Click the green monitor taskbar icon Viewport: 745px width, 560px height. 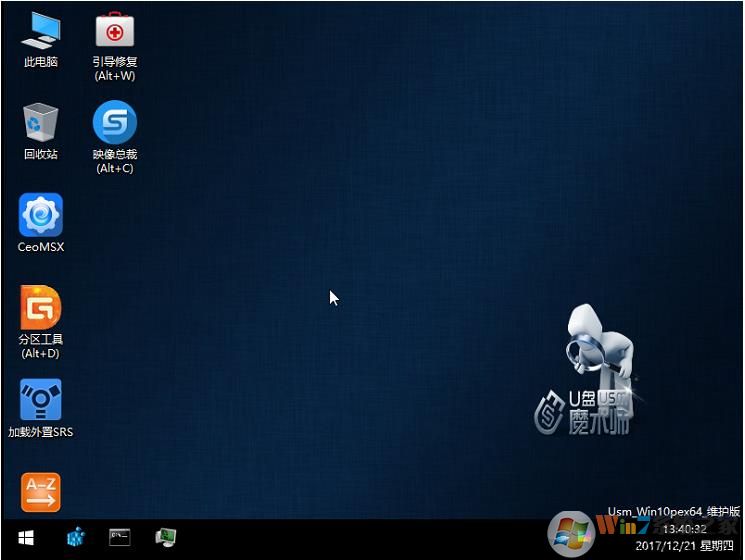click(166, 538)
